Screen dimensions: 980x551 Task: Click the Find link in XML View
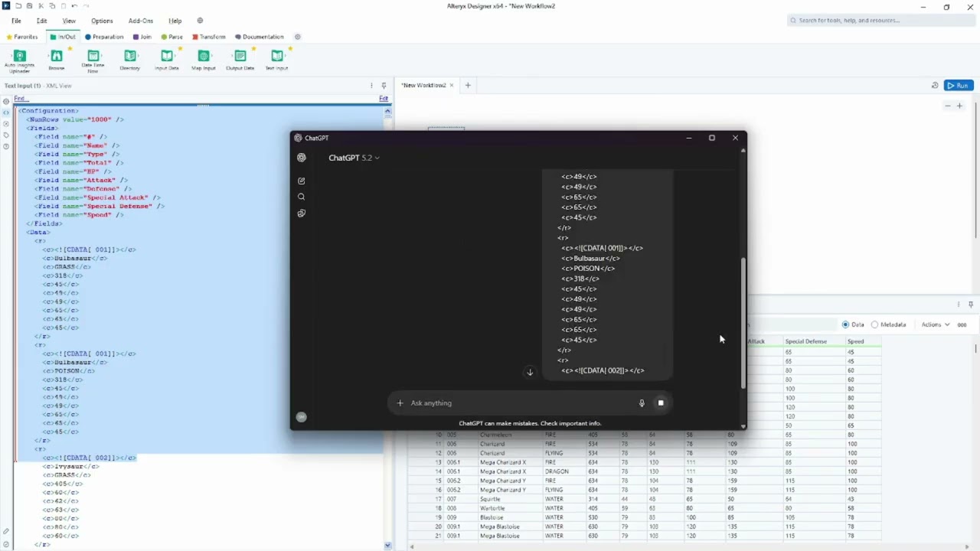pyautogui.click(x=21, y=99)
